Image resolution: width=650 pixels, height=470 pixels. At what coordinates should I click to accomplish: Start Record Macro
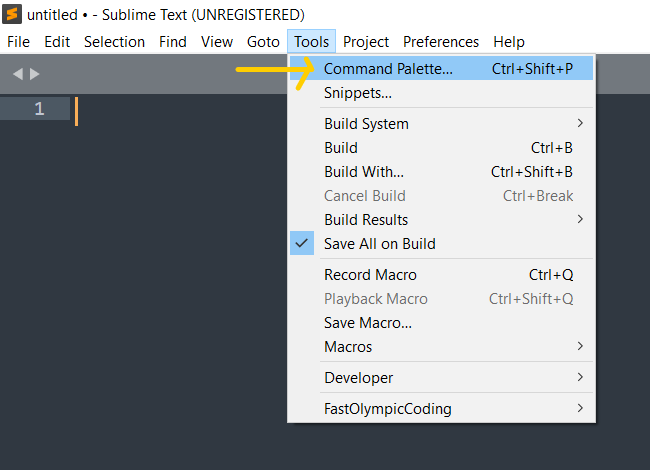pos(370,275)
